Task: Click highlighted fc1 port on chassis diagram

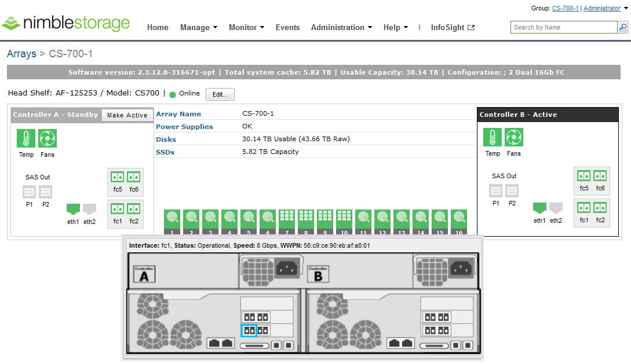Action: [x=249, y=330]
